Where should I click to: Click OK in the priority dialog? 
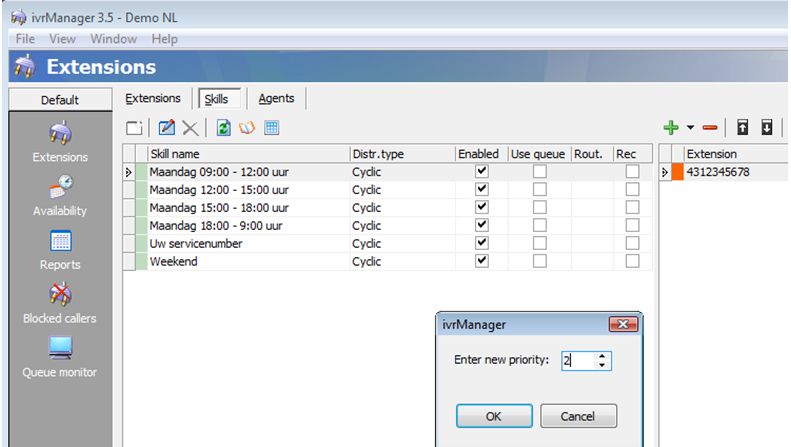click(494, 416)
